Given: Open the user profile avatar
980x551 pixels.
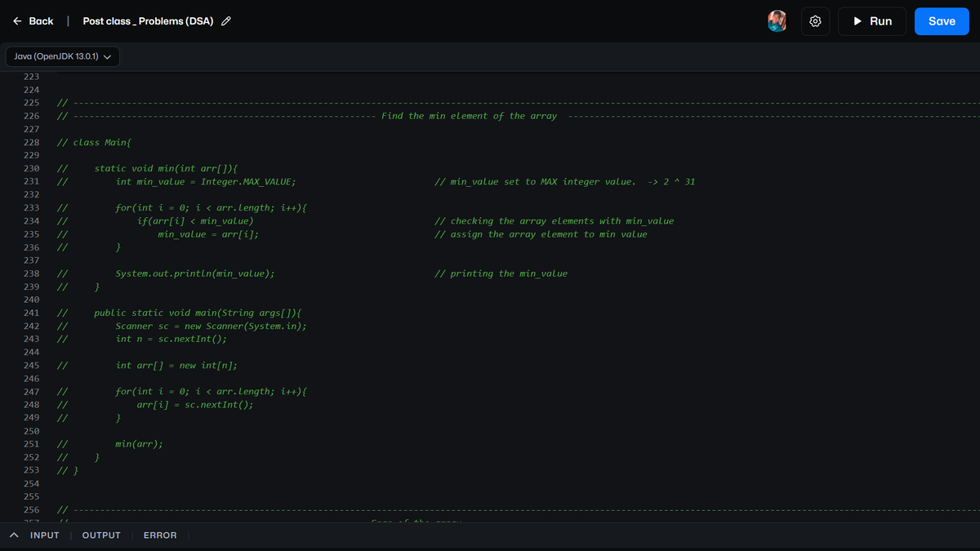Looking at the screenshot, I should click(x=777, y=21).
